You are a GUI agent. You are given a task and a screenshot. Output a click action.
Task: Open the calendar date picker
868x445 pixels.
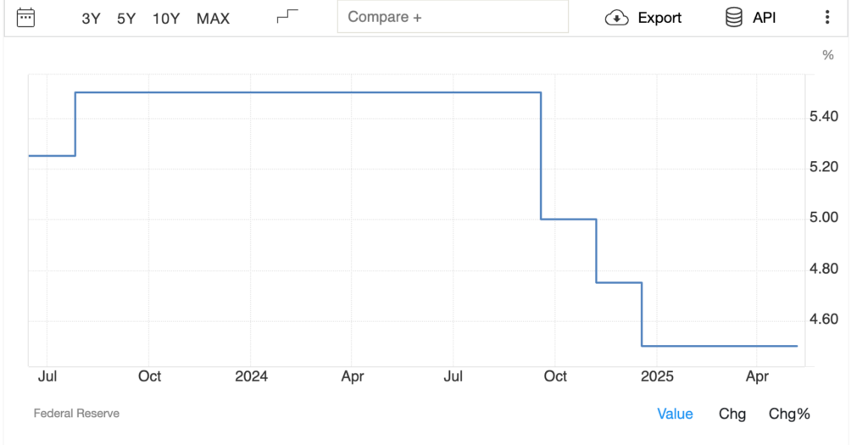pyautogui.click(x=26, y=17)
